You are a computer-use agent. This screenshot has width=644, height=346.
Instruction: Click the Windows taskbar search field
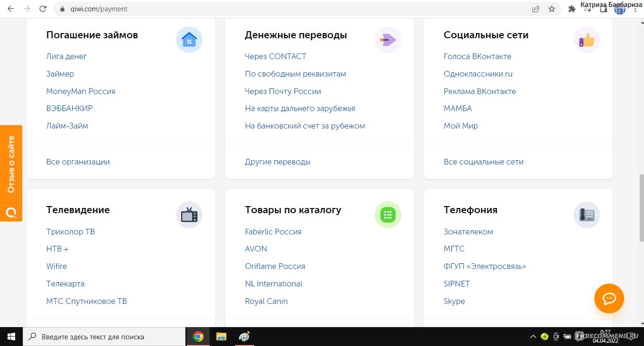click(104, 337)
